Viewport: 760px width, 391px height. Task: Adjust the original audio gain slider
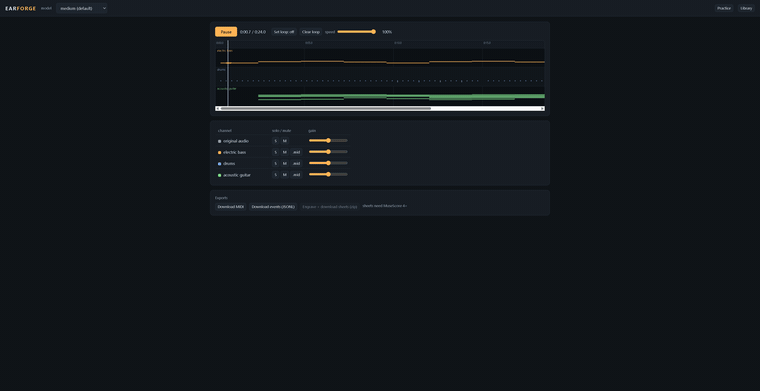click(x=328, y=141)
